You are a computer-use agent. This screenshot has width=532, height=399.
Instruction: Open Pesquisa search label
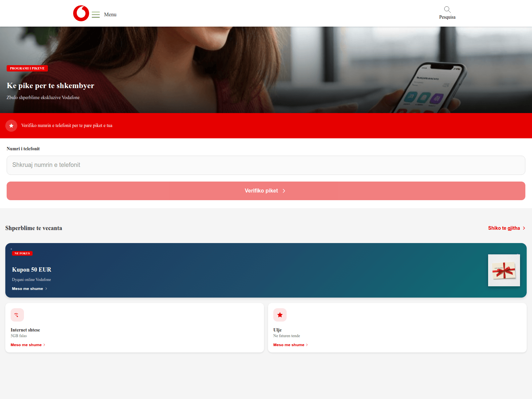447,17
